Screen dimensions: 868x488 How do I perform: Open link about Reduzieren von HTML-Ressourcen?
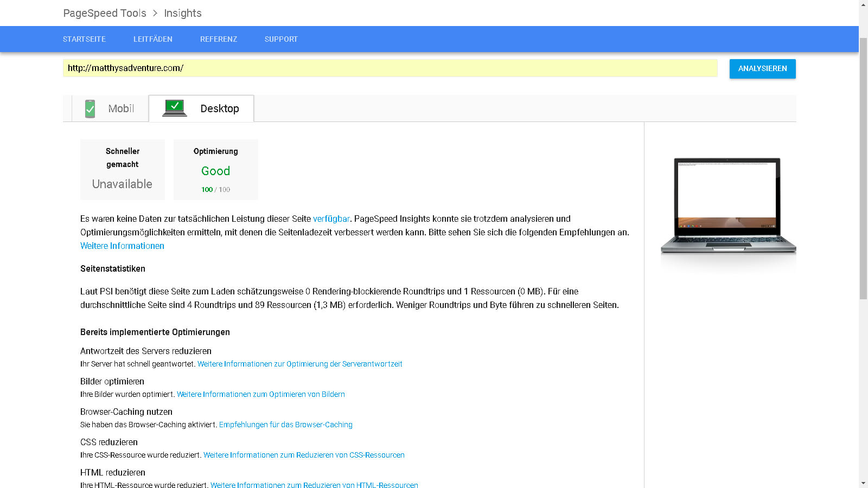click(x=314, y=485)
